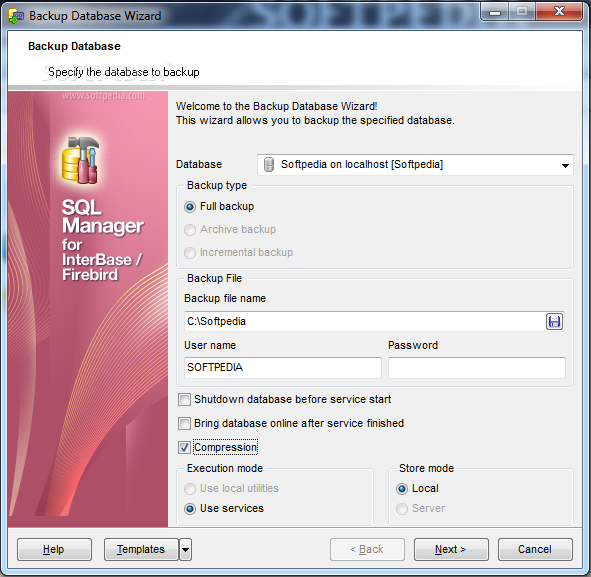Viewport: 591px width, 577px height.
Task: Focus the Password input field
Action: click(477, 367)
